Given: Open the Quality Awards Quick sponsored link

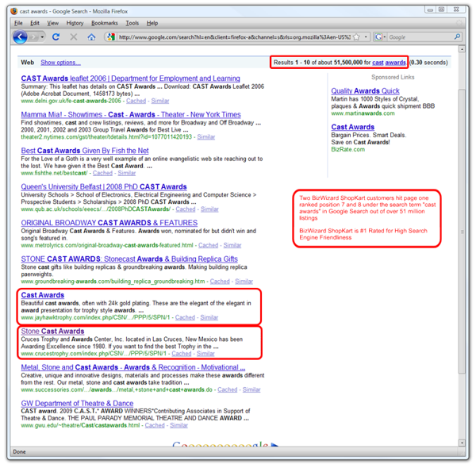Looking at the screenshot, I should click(365, 90).
